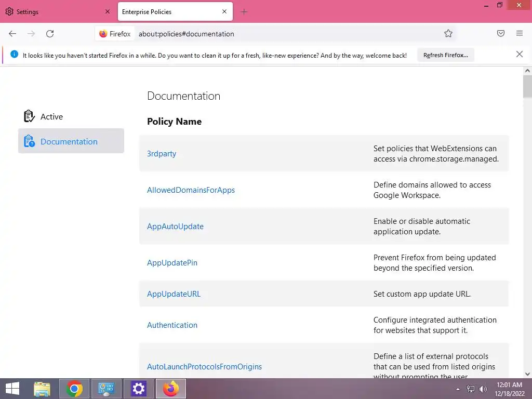Image resolution: width=532 pixels, height=399 pixels.
Task: Bookmark this page with the star icon
Action: pyautogui.click(x=448, y=33)
